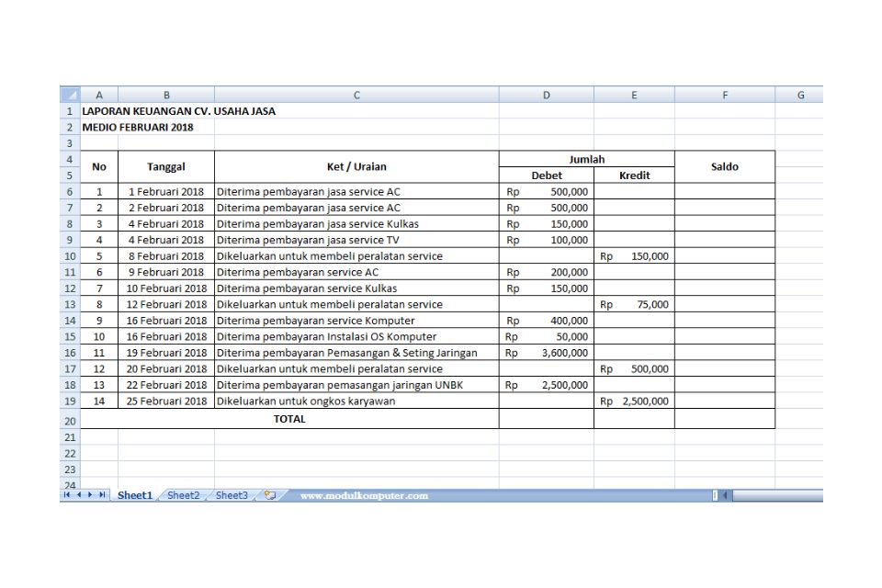Click the horizontal scrollbar track
The image size is (882, 588).
(x=777, y=495)
